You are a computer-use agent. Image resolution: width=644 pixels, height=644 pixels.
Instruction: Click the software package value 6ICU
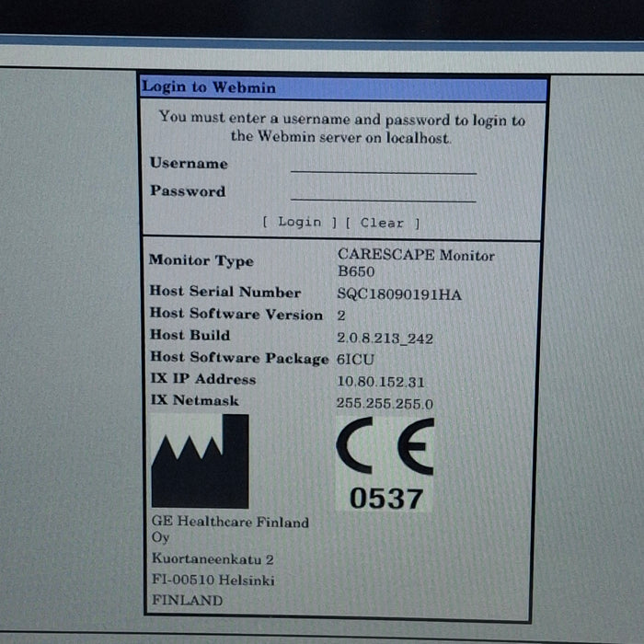[355, 360]
